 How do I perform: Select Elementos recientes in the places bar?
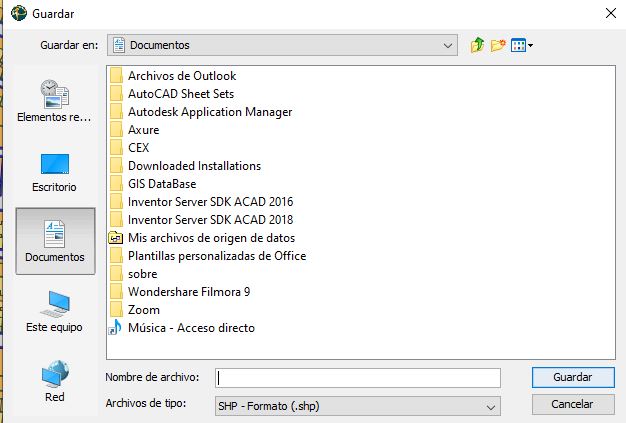pyautogui.click(x=55, y=102)
